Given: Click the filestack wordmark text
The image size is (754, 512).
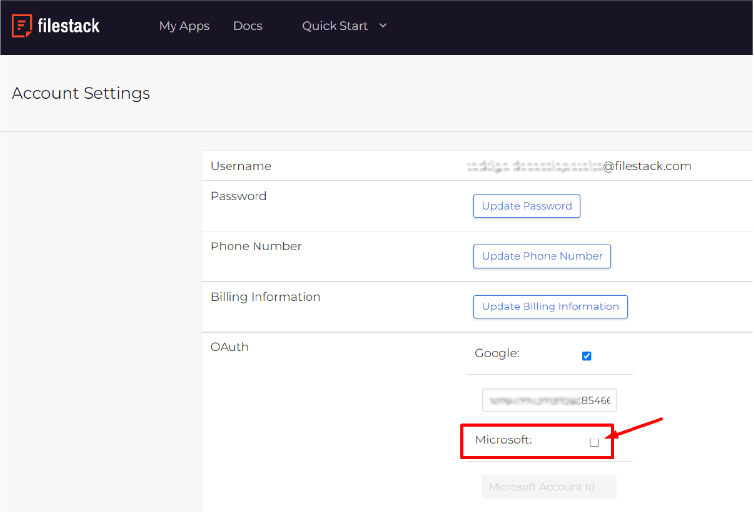Looking at the screenshot, I should pos(68,26).
